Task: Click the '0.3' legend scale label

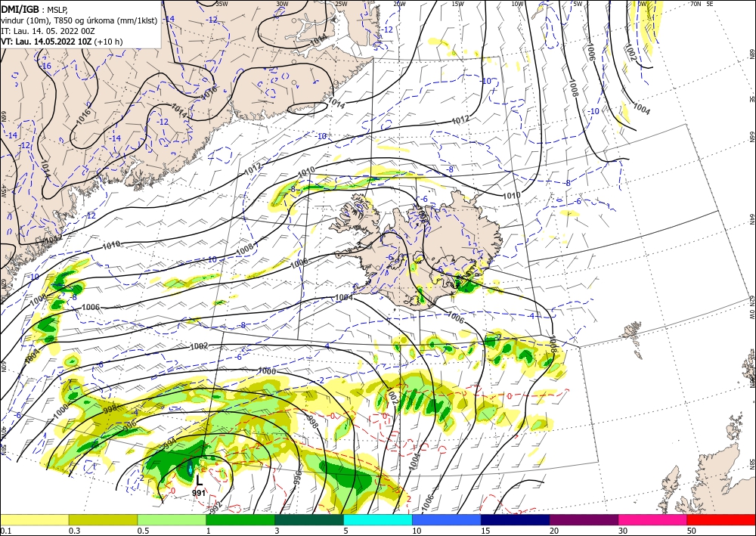Action: coord(74,531)
